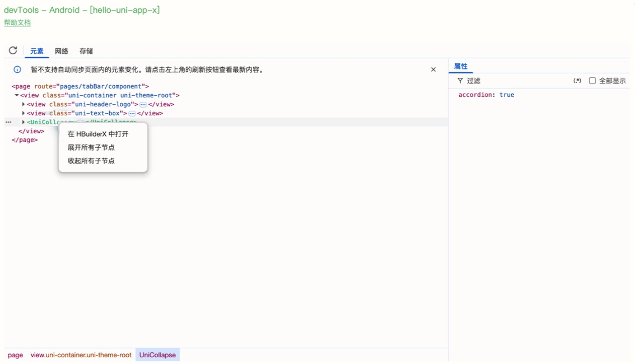635x364 pixels.
Task: Open the 帮助文档 link
Action: pyautogui.click(x=17, y=22)
